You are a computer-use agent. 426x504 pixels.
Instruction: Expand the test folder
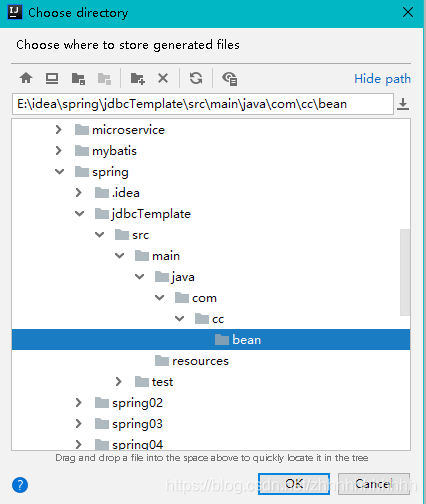pyautogui.click(x=119, y=382)
